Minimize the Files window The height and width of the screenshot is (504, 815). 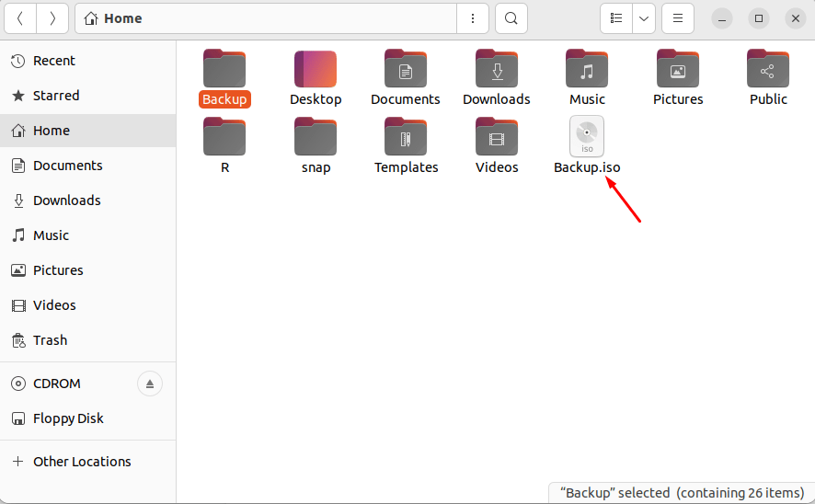point(722,18)
